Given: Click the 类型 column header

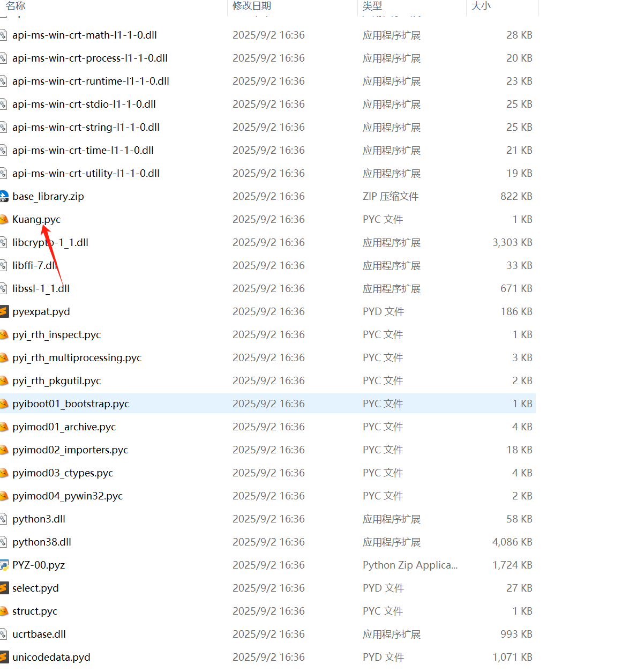Looking at the screenshot, I should 372,6.
